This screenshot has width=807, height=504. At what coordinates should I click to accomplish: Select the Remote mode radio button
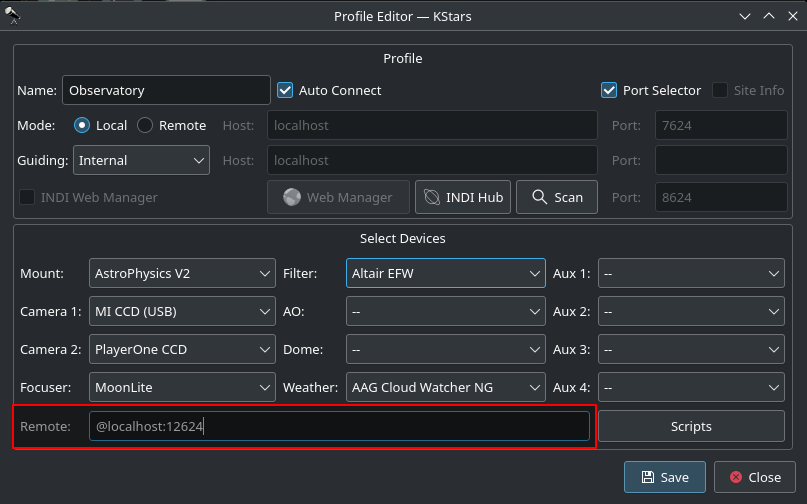point(145,125)
